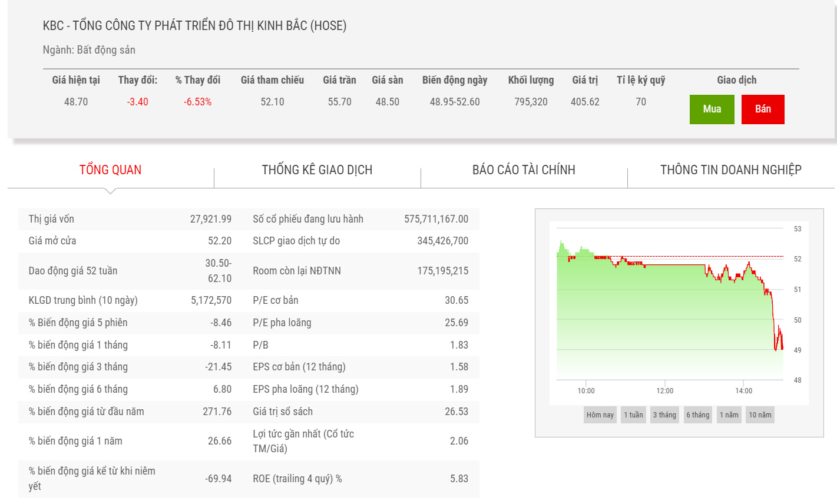Select the P/E cơ bản row

click(360, 300)
